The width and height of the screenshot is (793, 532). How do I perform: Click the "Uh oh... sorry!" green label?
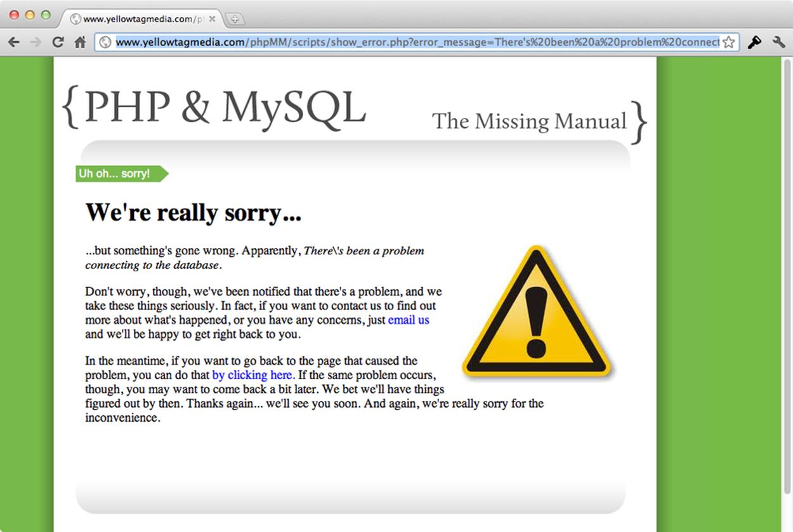pyautogui.click(x=122, y=174)
